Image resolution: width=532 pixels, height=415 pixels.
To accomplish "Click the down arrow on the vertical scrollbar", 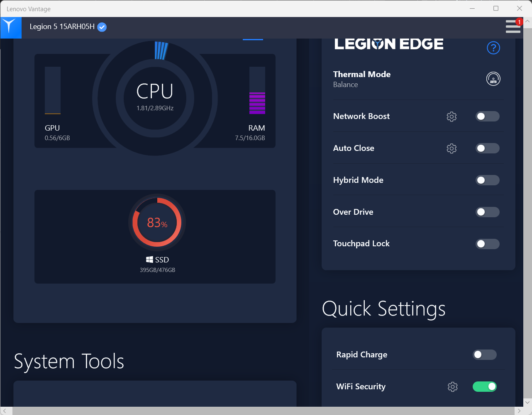I will [x=527, y=402].
